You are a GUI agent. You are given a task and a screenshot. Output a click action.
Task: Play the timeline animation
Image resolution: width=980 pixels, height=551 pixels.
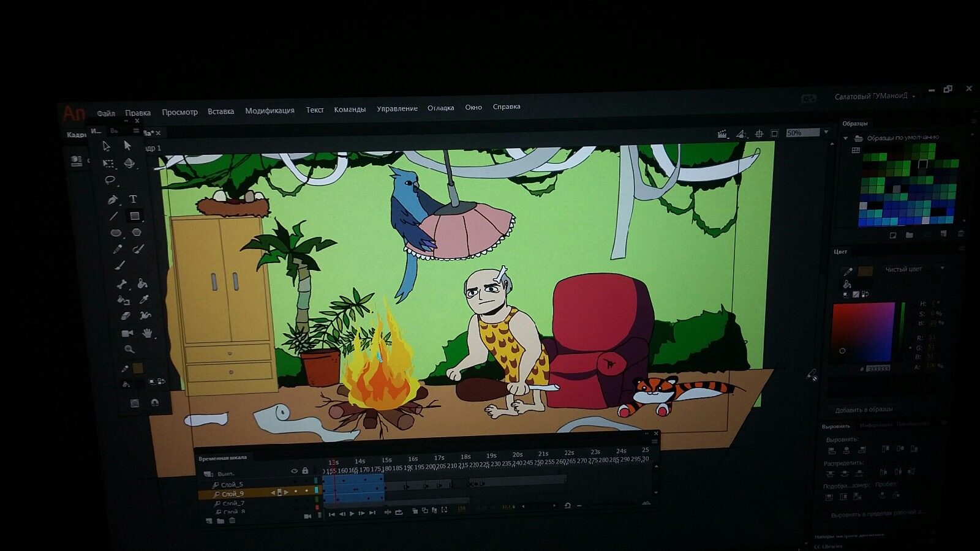352,514
